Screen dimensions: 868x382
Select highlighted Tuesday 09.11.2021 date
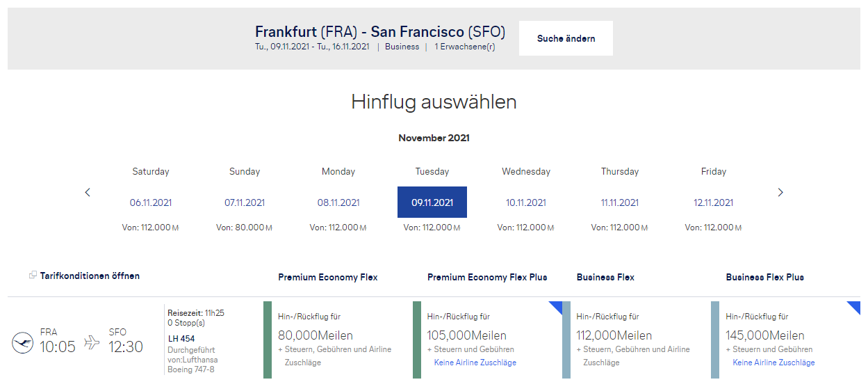432,202
